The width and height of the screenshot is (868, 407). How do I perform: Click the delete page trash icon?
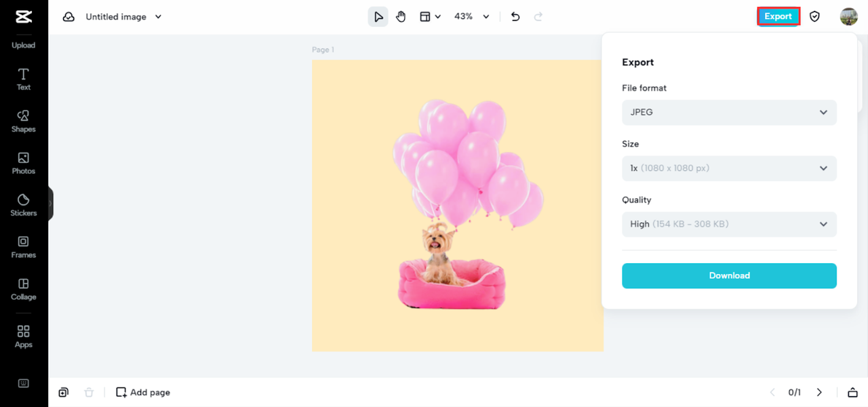click(89, 392)
